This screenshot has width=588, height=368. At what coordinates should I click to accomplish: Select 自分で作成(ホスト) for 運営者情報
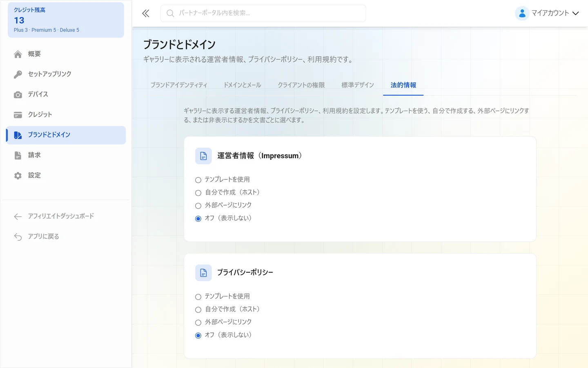(x=198, y=193)
